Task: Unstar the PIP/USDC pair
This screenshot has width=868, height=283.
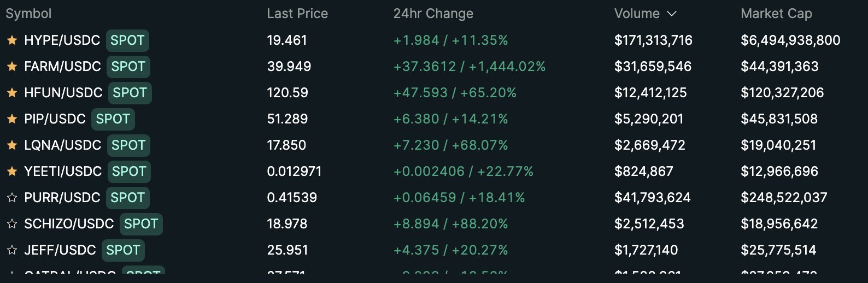Action: [x=12, y=119]
